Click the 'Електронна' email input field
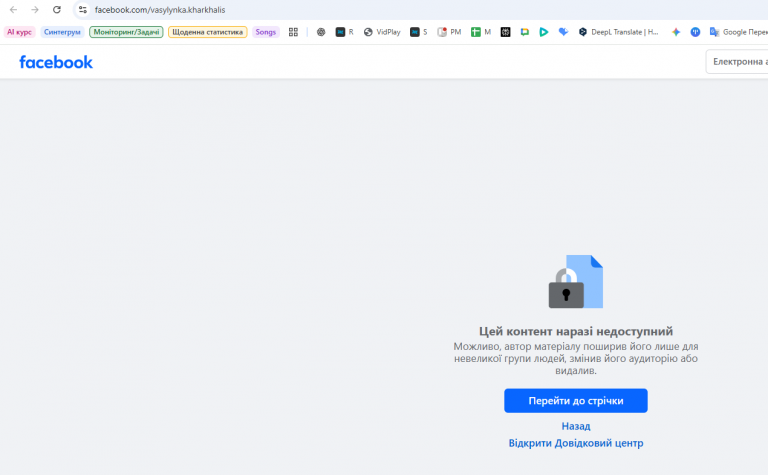This screenshot has height=475, width=768. point(737,62)
